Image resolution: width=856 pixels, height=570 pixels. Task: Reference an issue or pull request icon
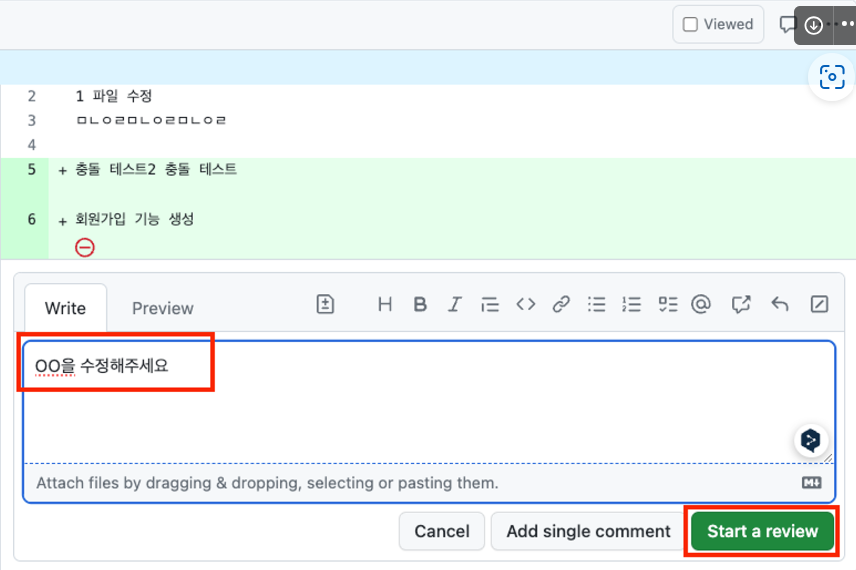coord(741,304)
